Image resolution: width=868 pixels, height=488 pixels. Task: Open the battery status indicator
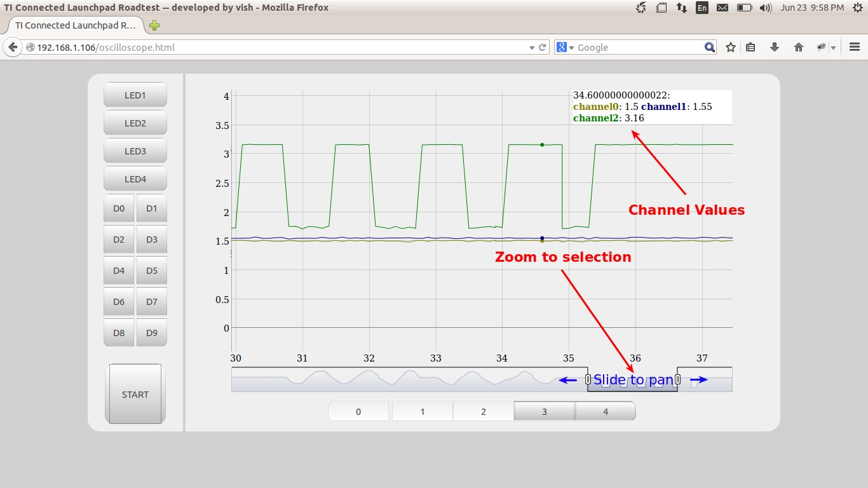tap(743, 8)
